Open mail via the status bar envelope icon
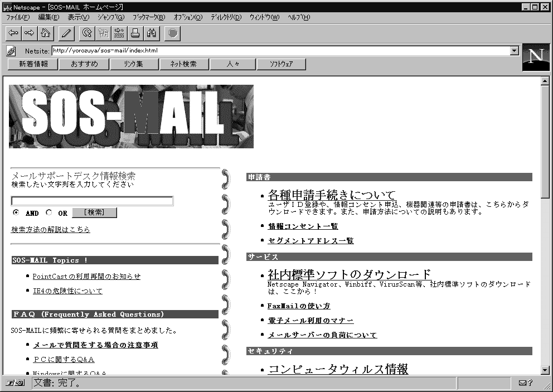Viewport: 553px width, 392px height. (526, 383)
